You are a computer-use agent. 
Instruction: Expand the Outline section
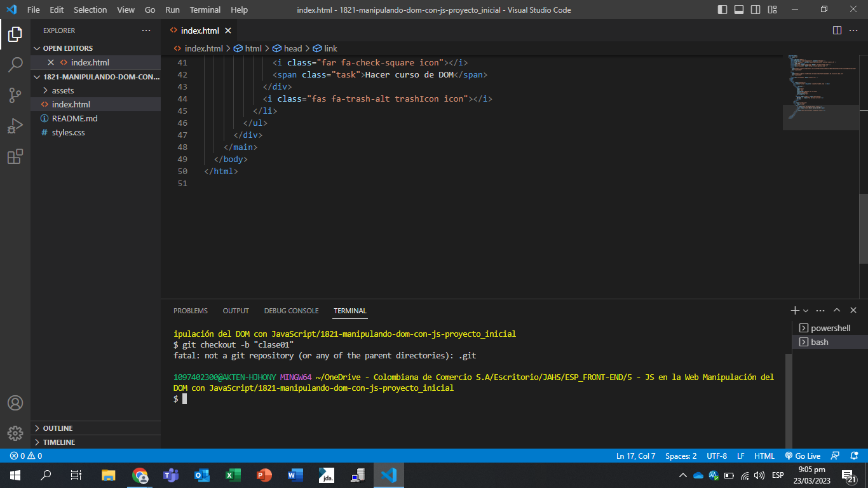tap(95, 428)
